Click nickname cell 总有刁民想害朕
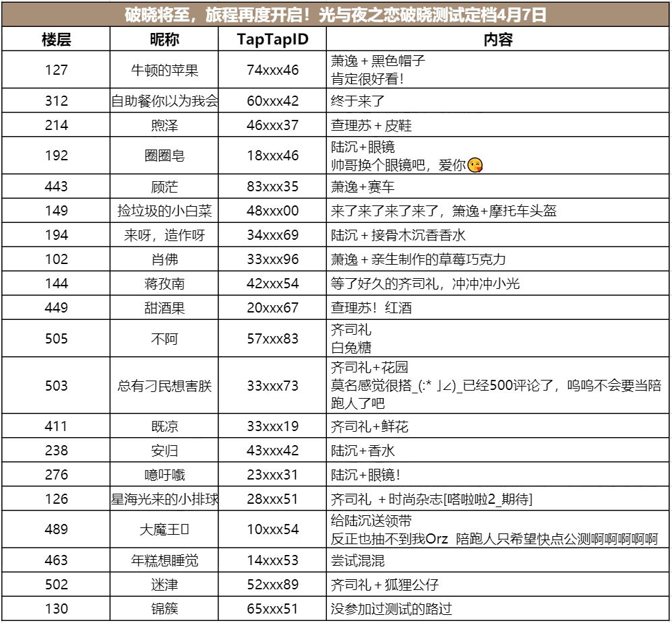Image resolution: width=672 pixels, height=623 pixels. (x=164, y=385)
